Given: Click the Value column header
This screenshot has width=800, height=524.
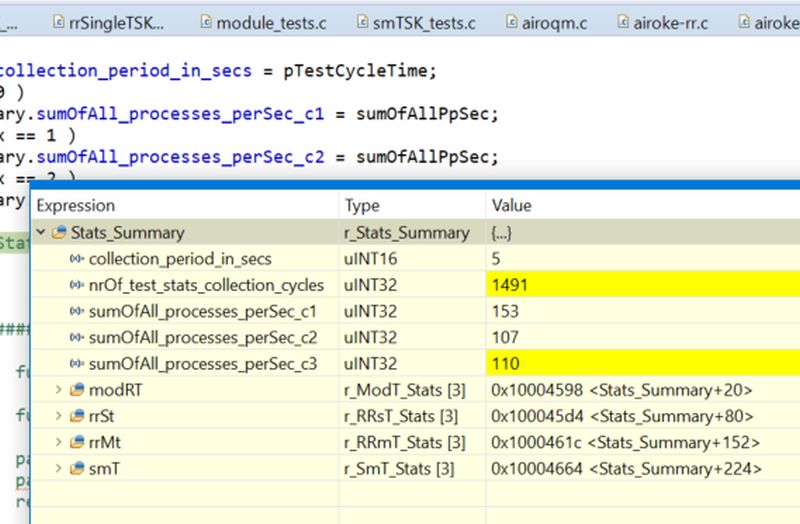Looking at the screenshot, I should tap(510, 206).
